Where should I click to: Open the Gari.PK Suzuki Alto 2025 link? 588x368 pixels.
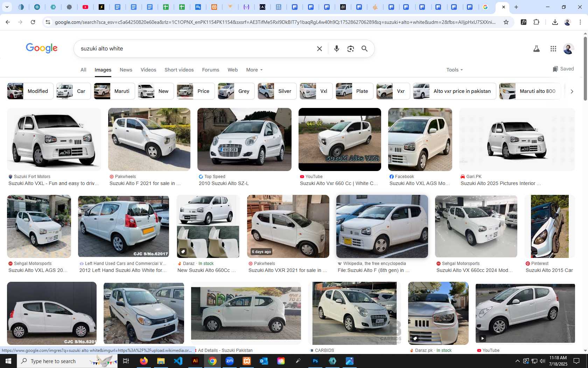click(x=500, y=183)
